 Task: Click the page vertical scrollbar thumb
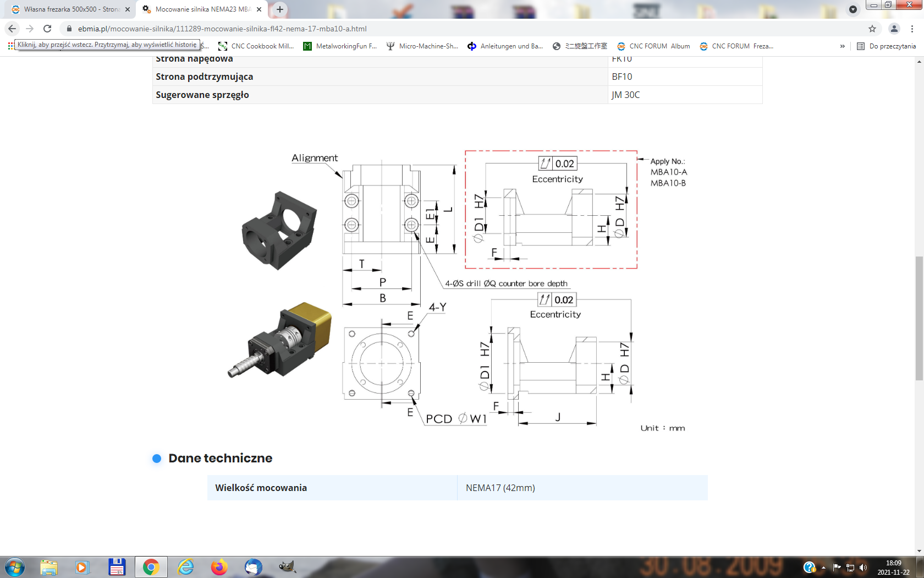[919, 318]
